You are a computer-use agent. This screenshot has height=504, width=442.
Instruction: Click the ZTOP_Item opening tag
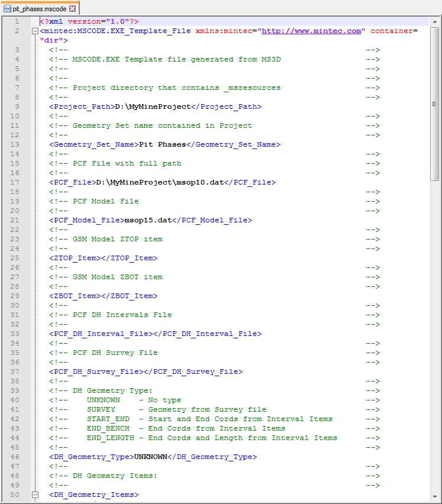click(x=75, y=258)
